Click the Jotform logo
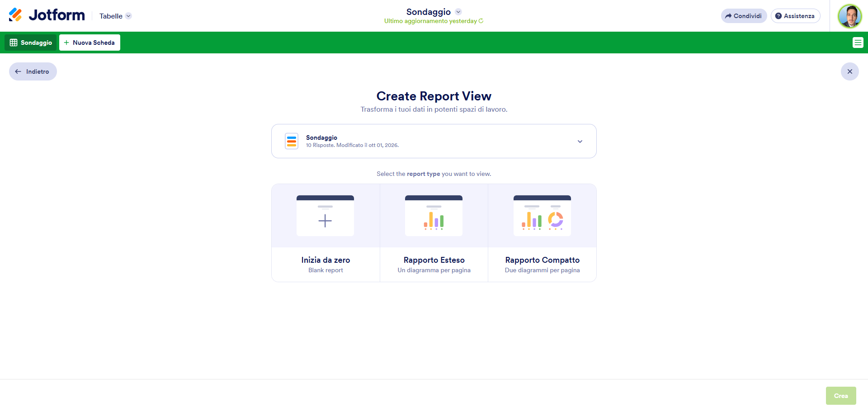The width and height of the screenshot is (868, 412). point(47,15)
